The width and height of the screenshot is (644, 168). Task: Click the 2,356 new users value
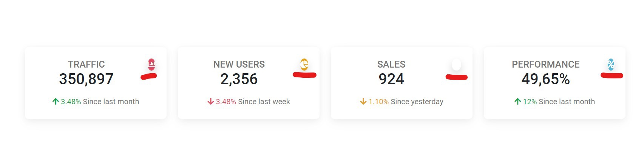(x=239, y=79)
